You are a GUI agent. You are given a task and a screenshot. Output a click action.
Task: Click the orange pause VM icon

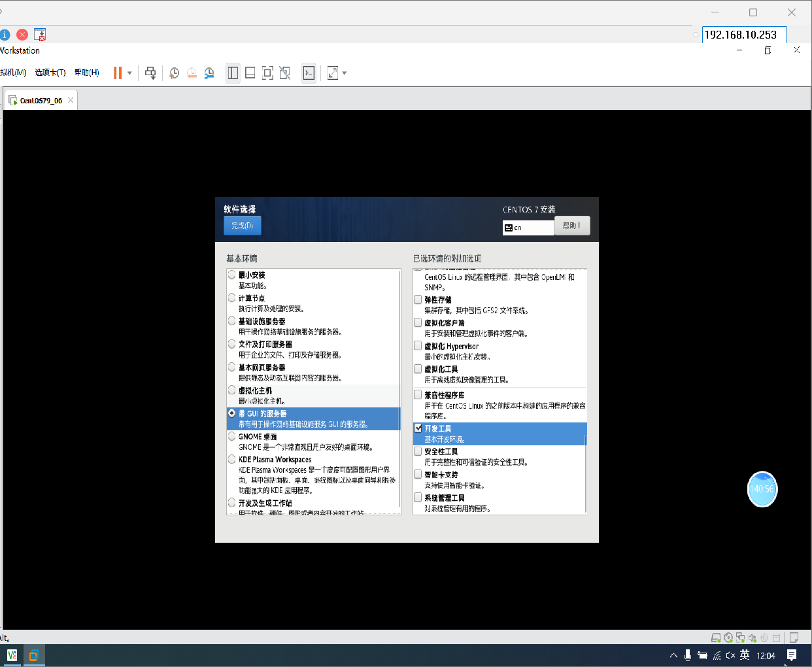118,73
